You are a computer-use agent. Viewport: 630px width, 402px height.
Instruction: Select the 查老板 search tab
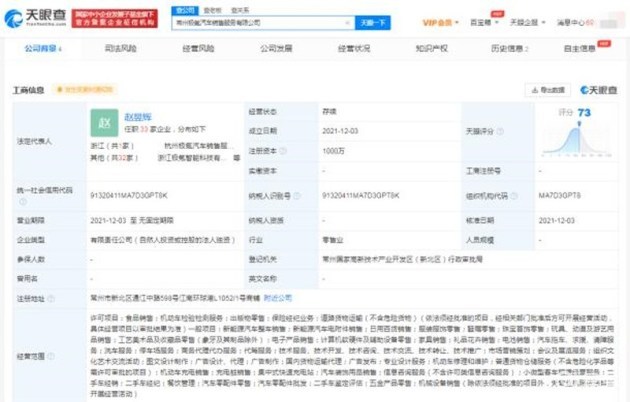pos(213,10)
